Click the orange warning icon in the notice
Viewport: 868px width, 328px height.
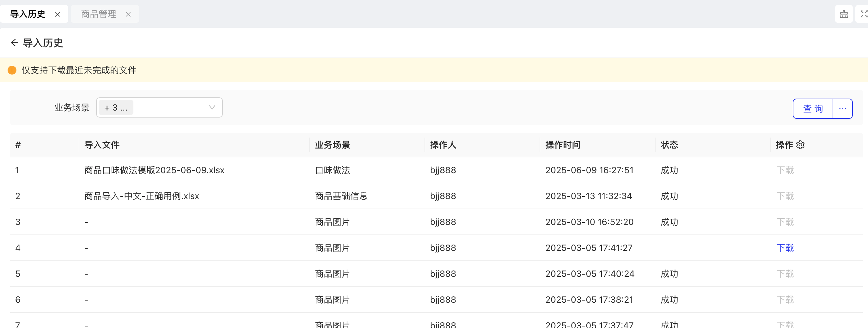point(12,70)
